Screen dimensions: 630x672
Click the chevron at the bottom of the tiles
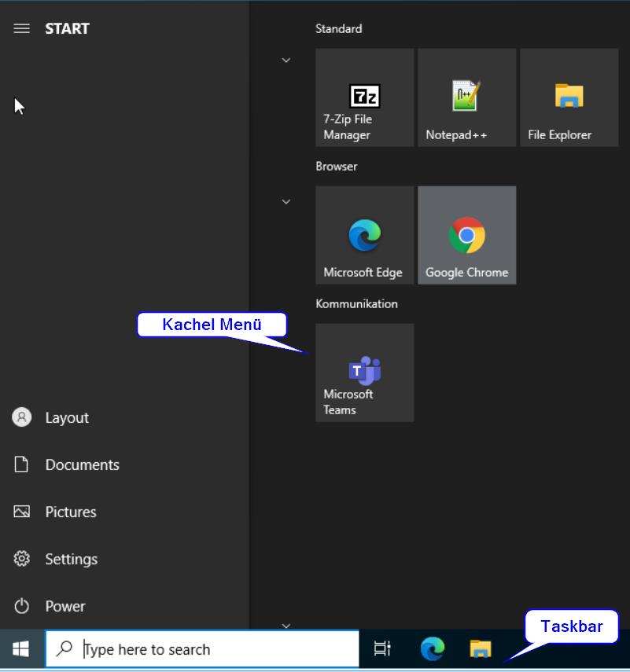pyautogui.click(x=286, y=626)
